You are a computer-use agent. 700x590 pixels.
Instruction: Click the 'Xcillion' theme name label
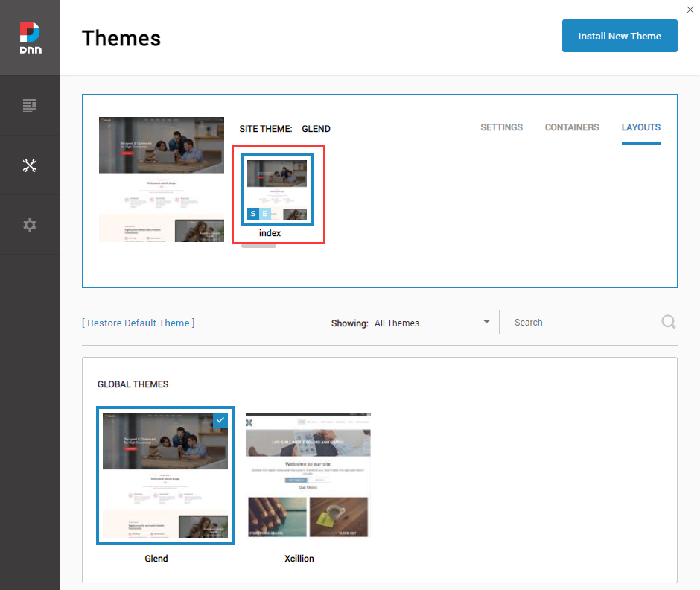(x=299, y=558)
